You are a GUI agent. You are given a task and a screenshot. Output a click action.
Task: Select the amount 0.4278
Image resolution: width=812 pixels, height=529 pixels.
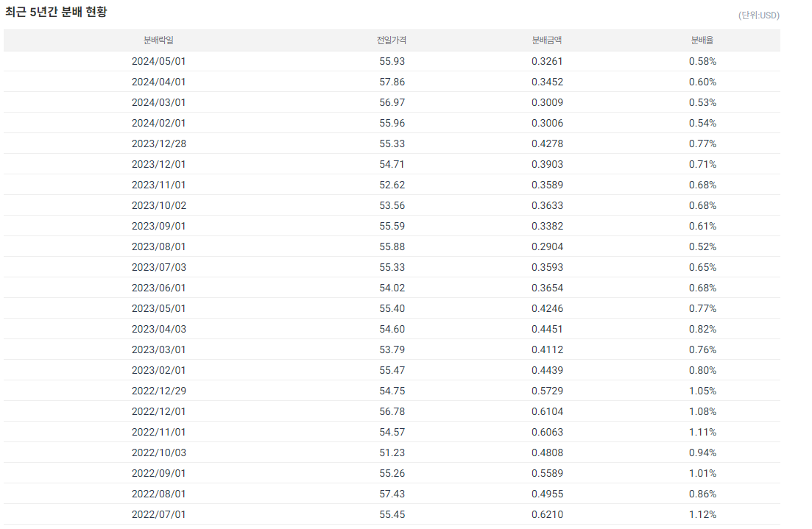[x=547, y=143]
